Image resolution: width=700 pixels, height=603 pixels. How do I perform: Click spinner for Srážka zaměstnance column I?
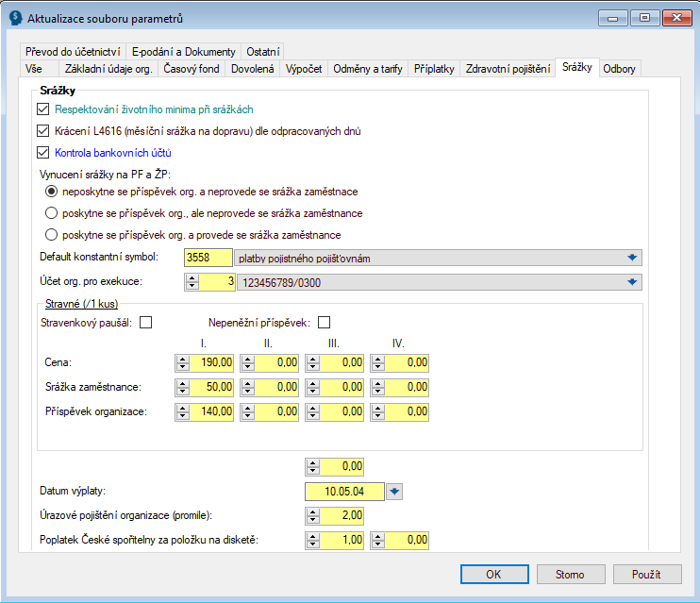click(183, 386)
